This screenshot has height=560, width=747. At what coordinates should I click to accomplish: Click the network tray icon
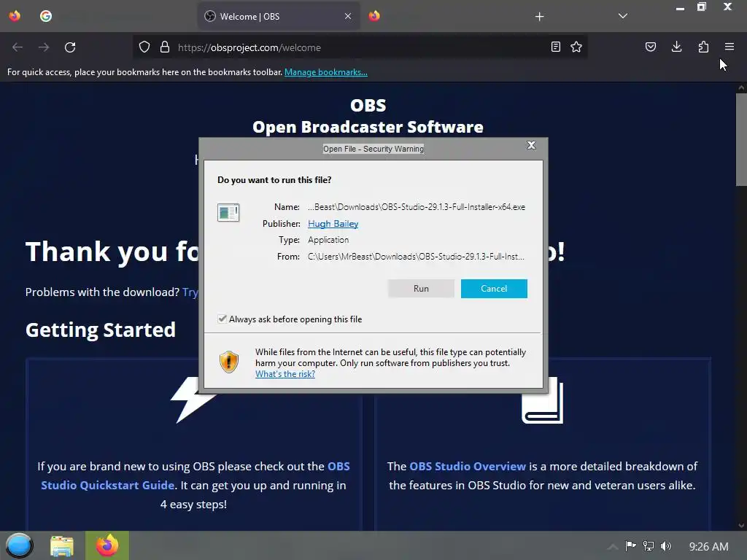649,545
